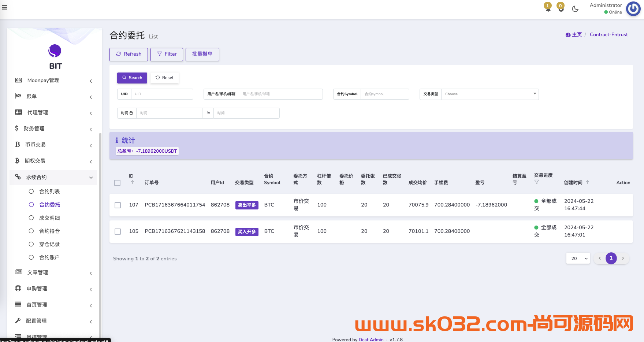This screenshot has width=644, height=342.
Task: Click the purple Search button
Action: tap(132, 78)
